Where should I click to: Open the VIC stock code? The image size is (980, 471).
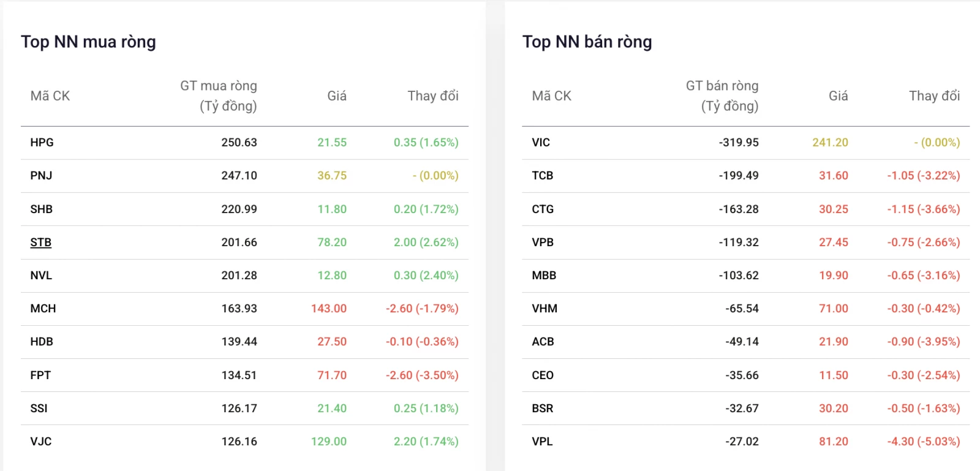pyautogui.click(x=541, y=143)
